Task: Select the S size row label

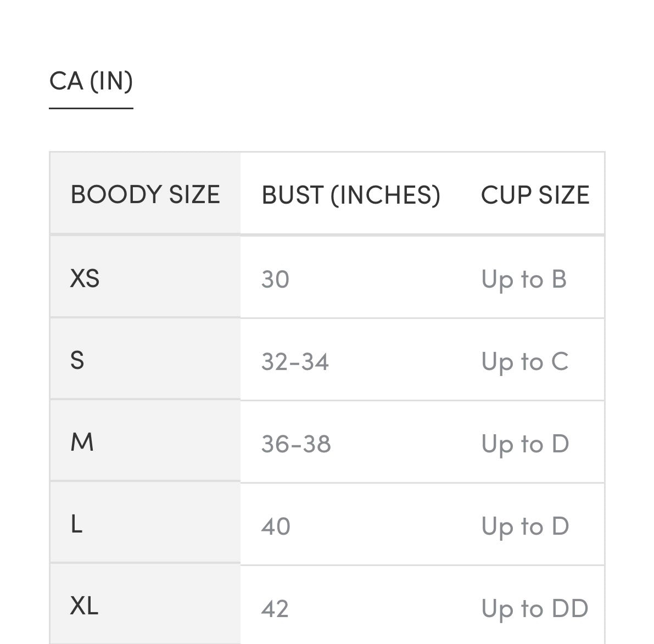Action: tap(77, 361)
